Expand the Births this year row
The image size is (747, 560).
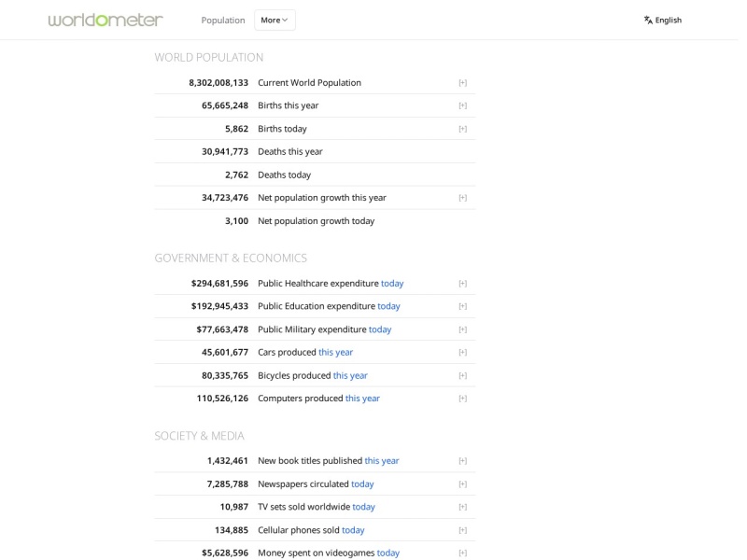click(462, 105)
